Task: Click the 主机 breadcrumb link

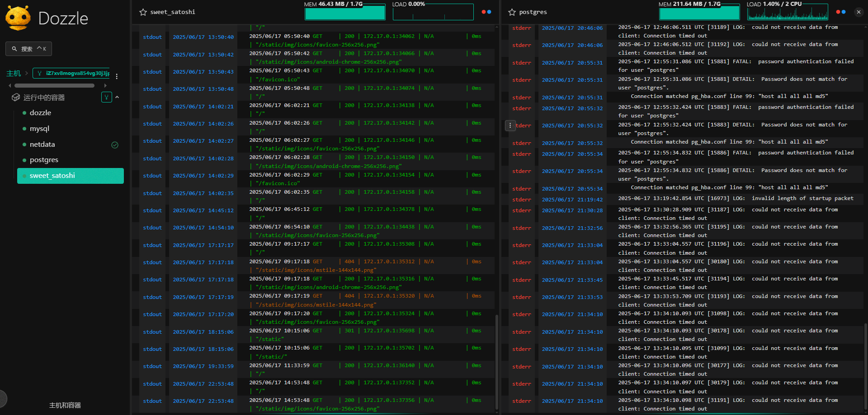Action: [14, 73]
